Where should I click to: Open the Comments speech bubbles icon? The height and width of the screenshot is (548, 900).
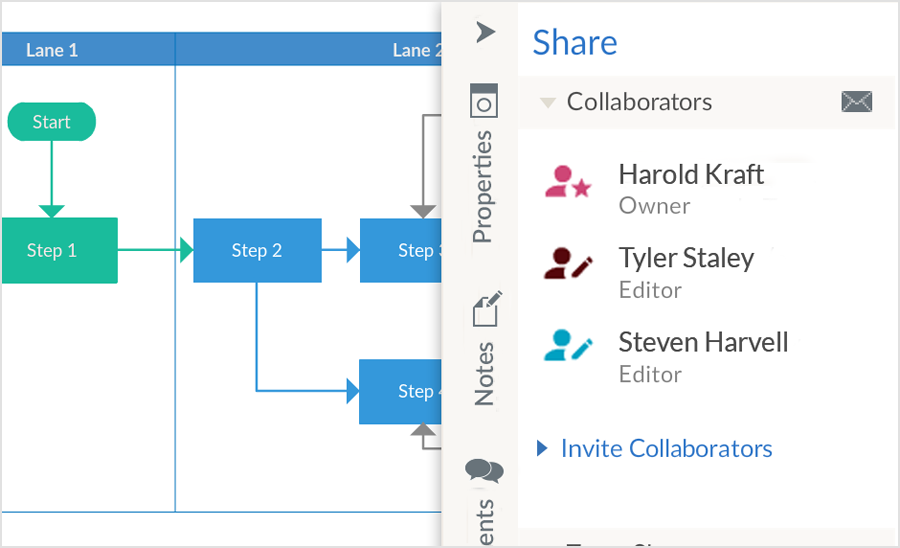tap(484, 470)
